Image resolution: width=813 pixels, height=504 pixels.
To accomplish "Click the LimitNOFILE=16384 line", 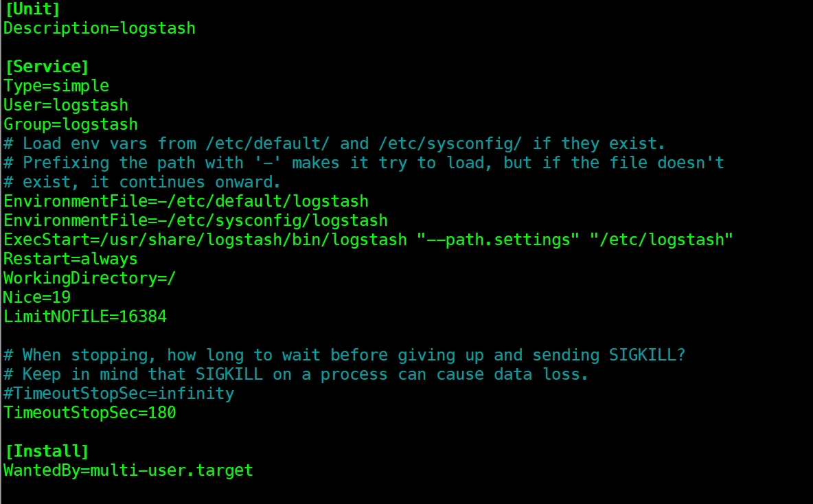I will (x=85, y=317).
